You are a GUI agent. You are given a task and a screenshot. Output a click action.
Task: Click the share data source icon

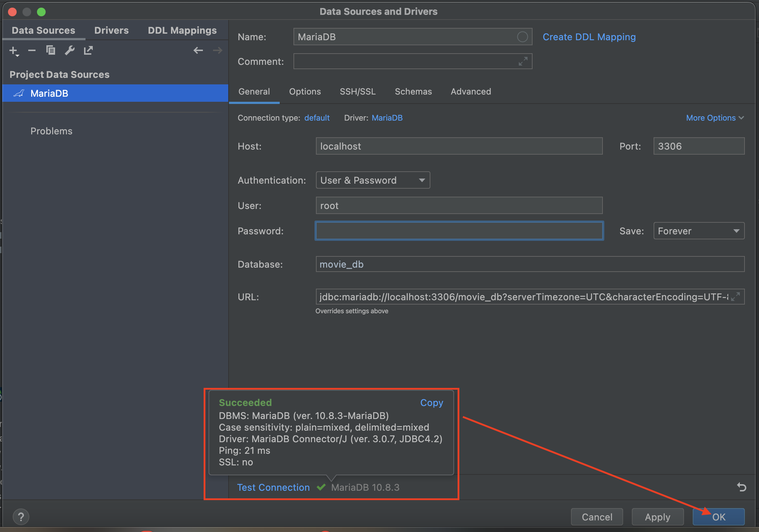[x=88, y=50]
